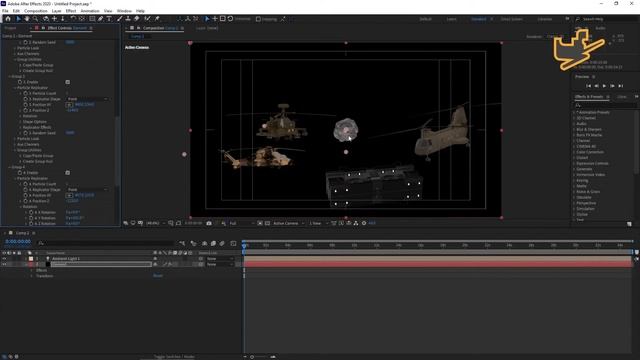This screenshot has width=640, height=360.
Task: Open the viewer resolution Full dropdown
Action: pyautogui.click(x=241, y=223)
